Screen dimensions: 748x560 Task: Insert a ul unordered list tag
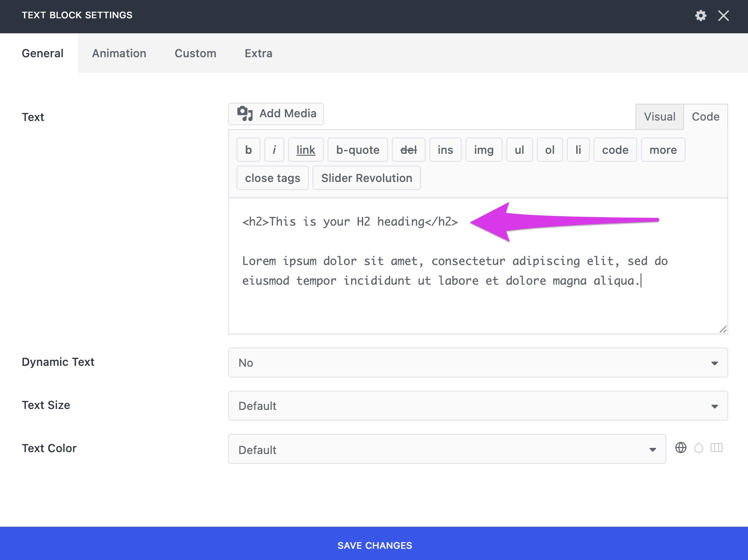[519, 150]
